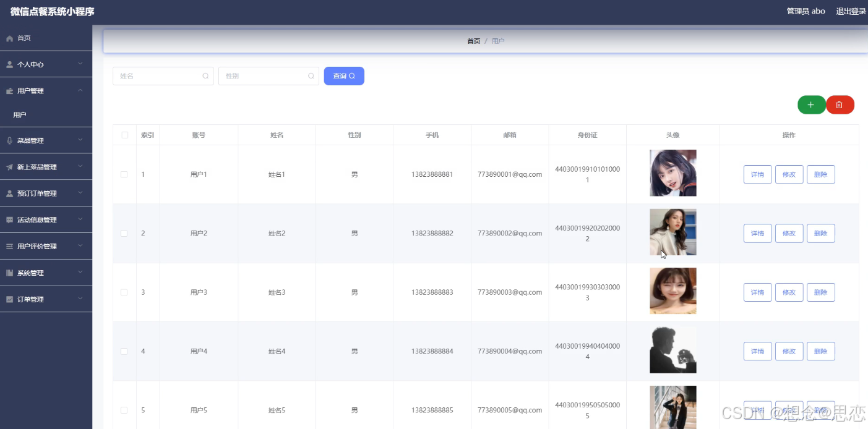Click the 首页 breadcrumb link

(x=473, y=41)
